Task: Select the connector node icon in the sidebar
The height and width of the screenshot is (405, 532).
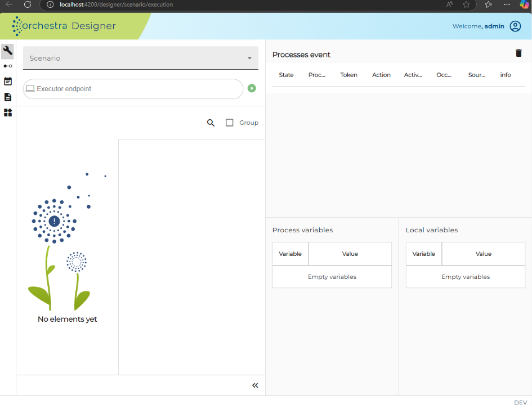Action: [x=8, y=66]
